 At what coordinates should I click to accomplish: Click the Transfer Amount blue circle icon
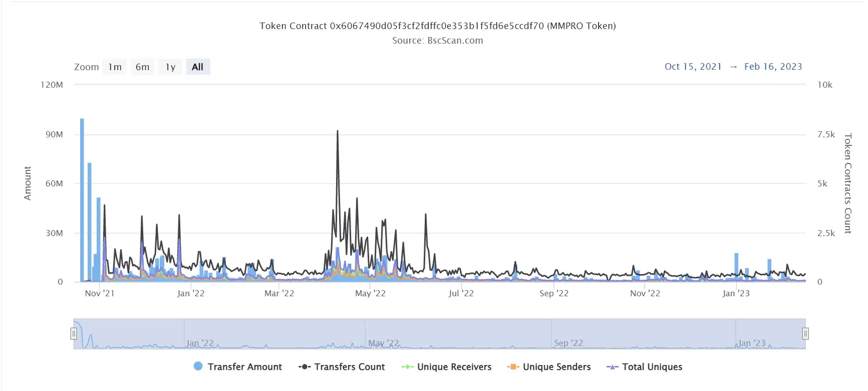198,366
